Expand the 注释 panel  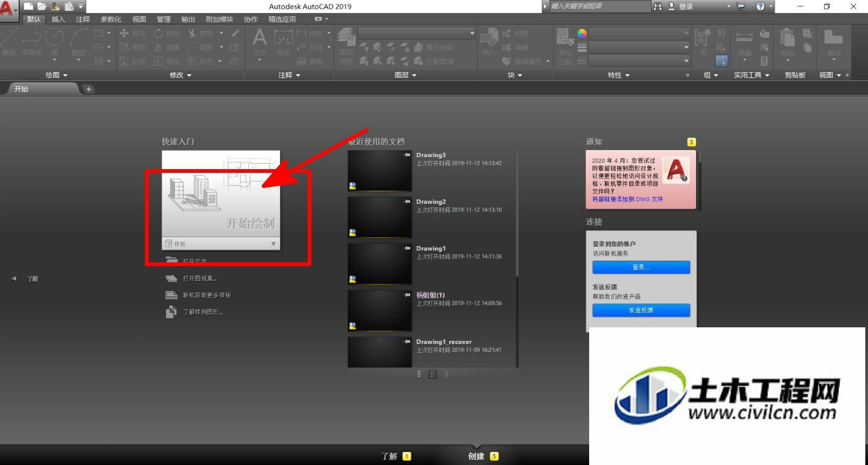coord(289,75)
